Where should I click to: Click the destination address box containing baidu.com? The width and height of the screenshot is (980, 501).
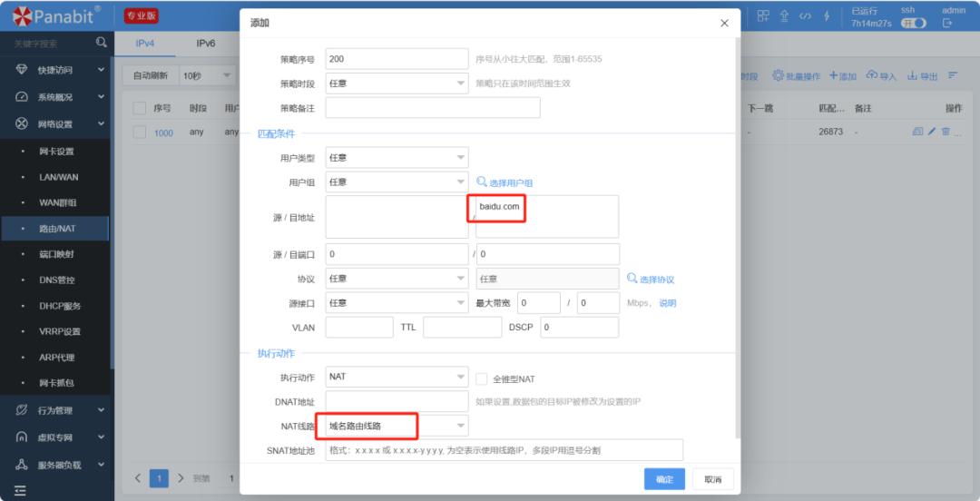547,216
